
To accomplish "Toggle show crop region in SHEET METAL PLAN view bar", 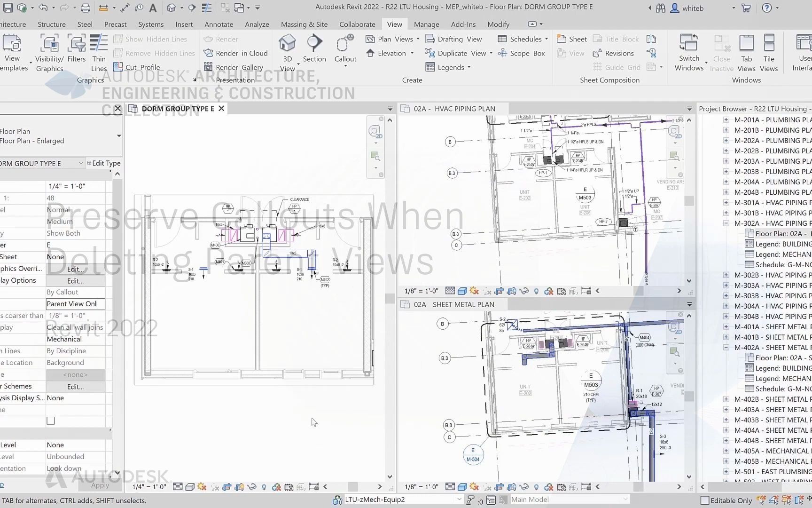I will click(x=511, y=487).
